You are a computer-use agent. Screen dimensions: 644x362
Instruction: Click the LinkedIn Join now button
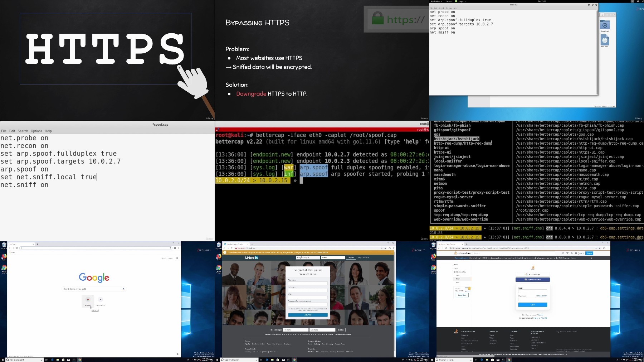coord(308,315)
